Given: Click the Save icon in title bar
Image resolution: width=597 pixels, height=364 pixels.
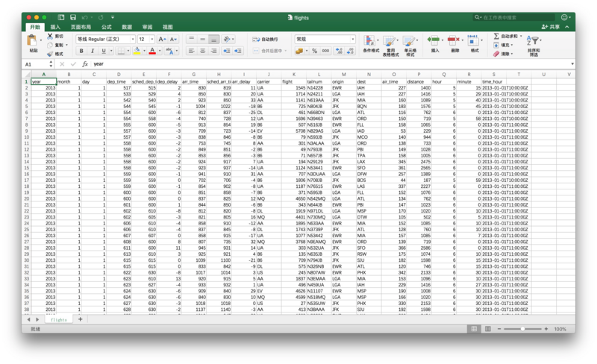Looking at the screenshot, I should 72,17.
